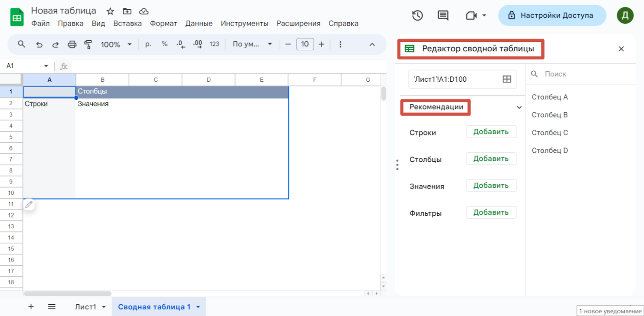Open the comments icon
The width and height of the screenshot is (644, 316).
click(x=443, y=16)
